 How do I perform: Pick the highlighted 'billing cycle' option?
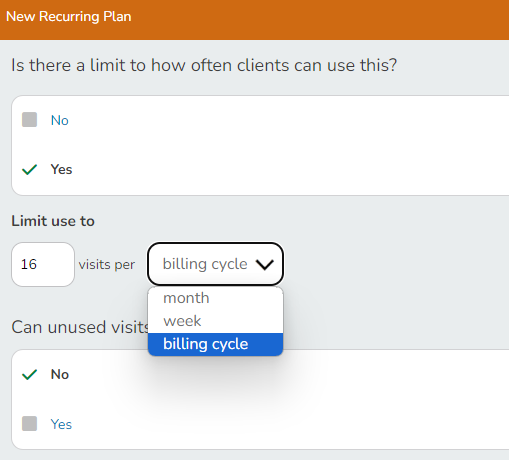coord(215,344)
